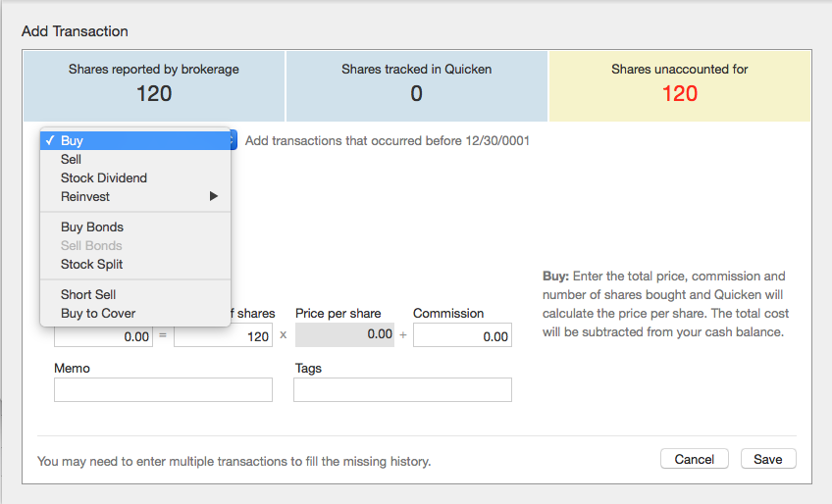Click the Price per share field
The height and width of the screenshot is (504, 832).
(343, 334)
